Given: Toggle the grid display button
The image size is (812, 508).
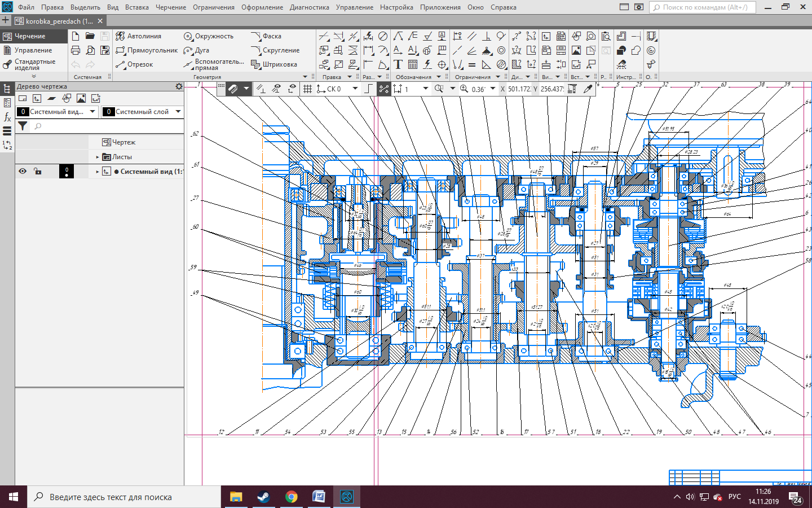Looking at the screenshot, I should tap(307, 89).
